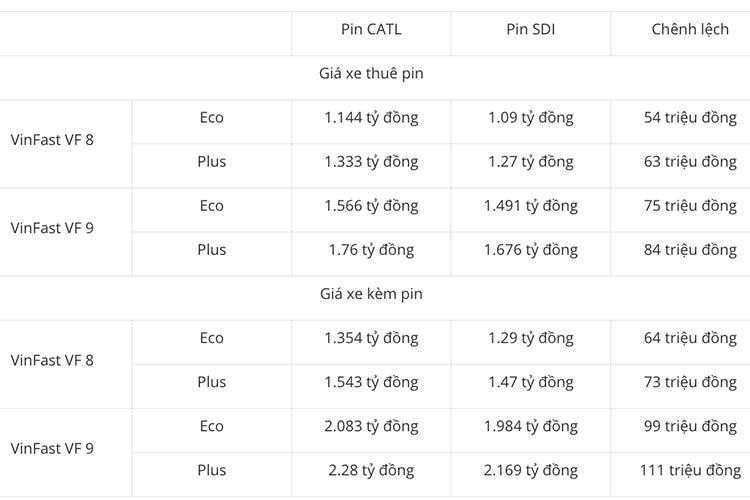
Task: Click the 63 triệu đồng cell
Action: (x=690, y=162)
